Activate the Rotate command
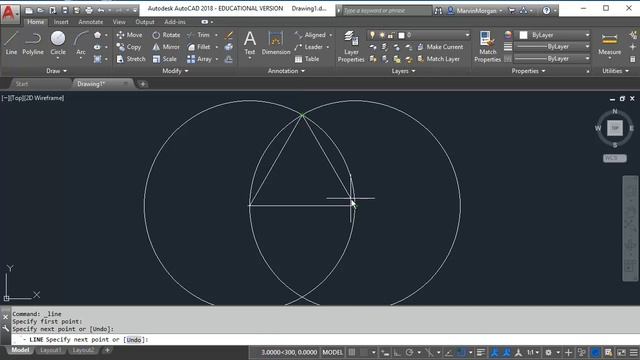The image size is (640, 360). 166,35
